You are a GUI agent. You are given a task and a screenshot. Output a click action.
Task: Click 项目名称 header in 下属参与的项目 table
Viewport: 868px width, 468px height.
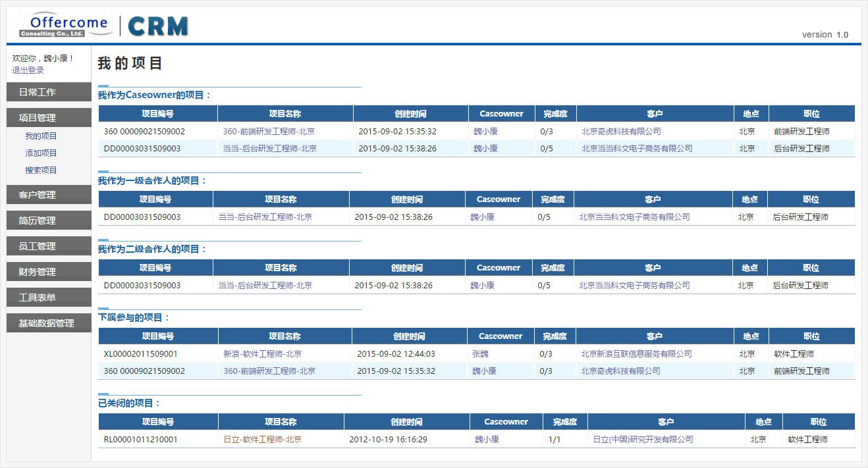285,336
